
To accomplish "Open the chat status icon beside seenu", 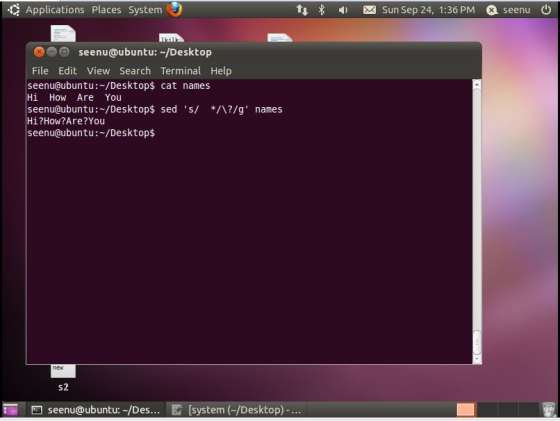I will pyautogui.click(x=492, y=10).
